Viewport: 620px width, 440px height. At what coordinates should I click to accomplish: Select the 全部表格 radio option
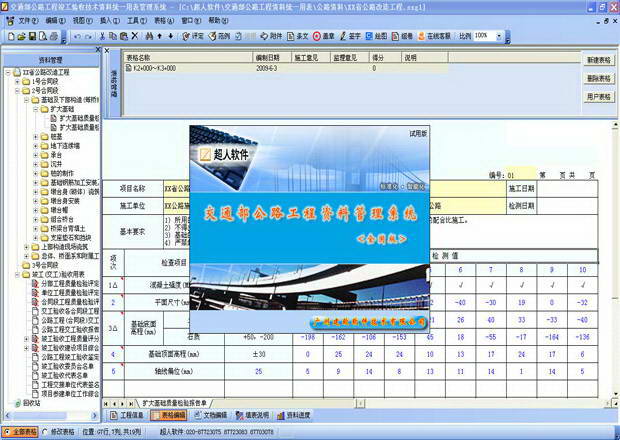pos(21,432)
